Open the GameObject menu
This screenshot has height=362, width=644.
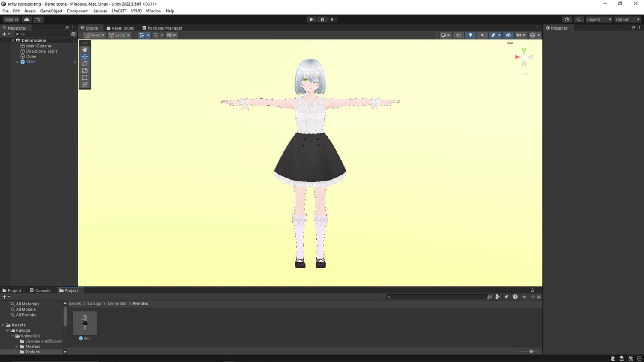pyautogui.click(x=51, y=11)
